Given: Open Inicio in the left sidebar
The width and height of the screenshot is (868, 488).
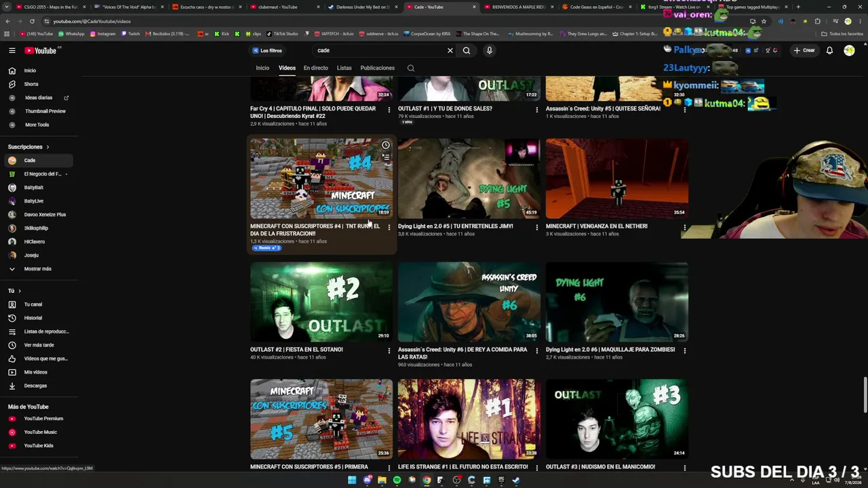Looking at the screenshot, I should click(37, 70).
